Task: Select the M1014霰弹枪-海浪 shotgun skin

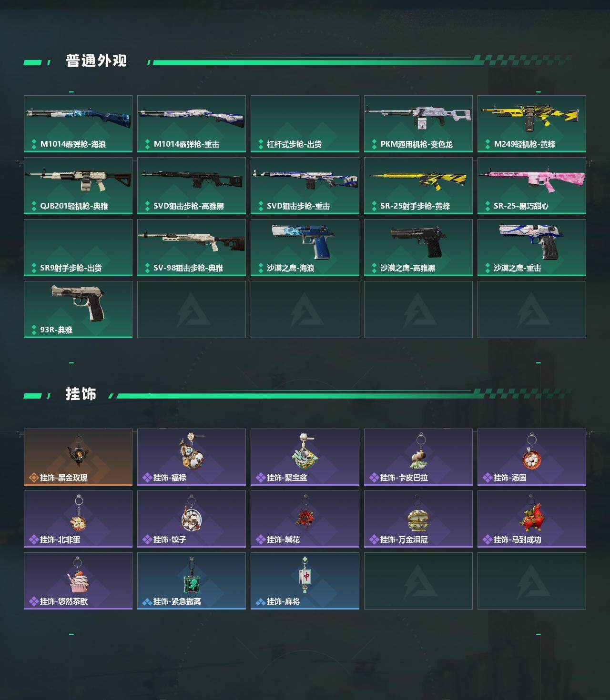Action: pos(78,124)
